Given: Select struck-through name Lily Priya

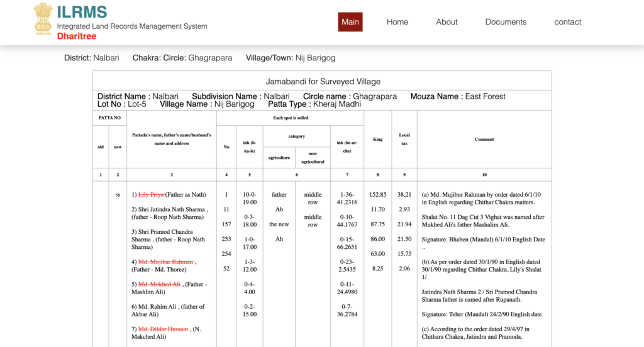Looking at the screenshot, I should click(x=151, y=195).
